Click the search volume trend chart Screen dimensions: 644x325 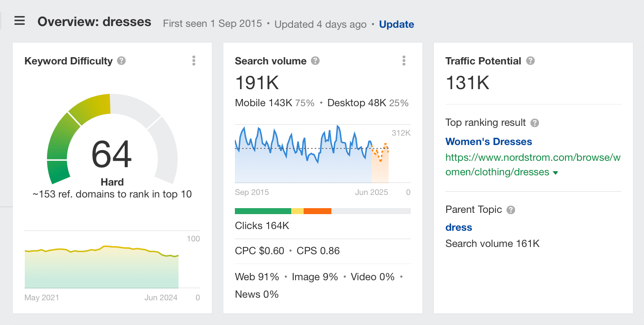click(303, 158)
